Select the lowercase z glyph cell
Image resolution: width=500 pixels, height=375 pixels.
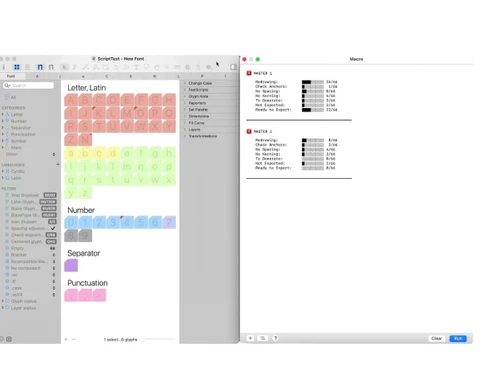click(85, 193)
